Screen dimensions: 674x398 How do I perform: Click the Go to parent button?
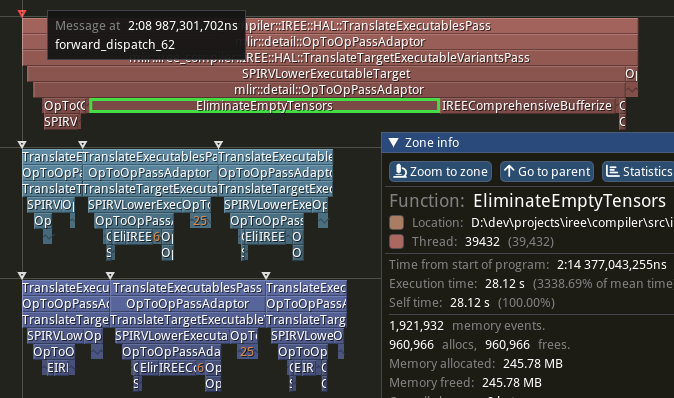[x=547, y=172]
